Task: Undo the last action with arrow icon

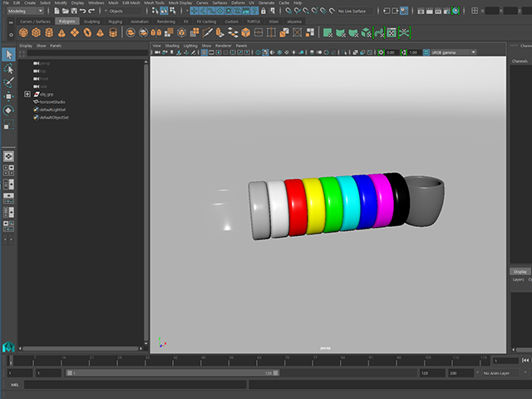Action: [x=82, y=11]
